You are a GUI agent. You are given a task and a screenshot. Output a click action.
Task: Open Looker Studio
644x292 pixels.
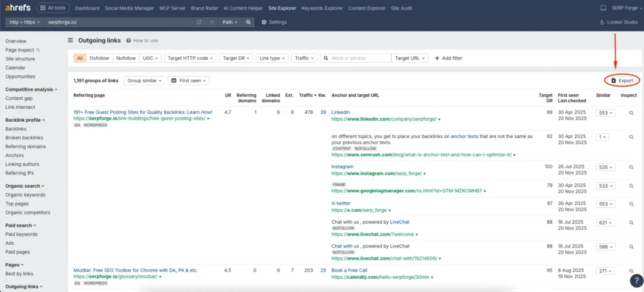(619, 22)
